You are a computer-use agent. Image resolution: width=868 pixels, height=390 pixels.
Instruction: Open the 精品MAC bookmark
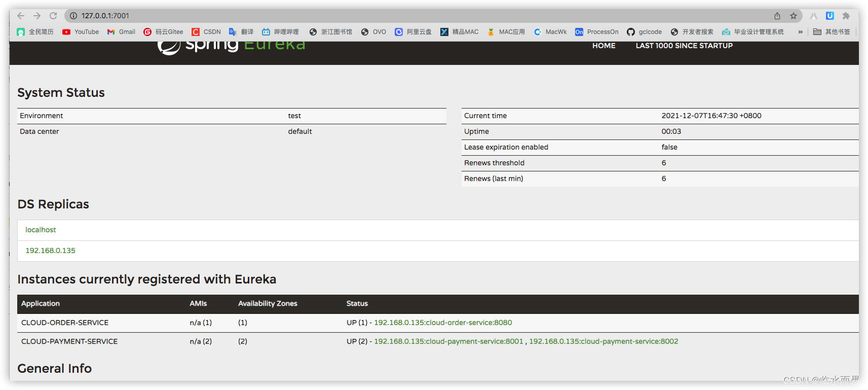point(459,32)
